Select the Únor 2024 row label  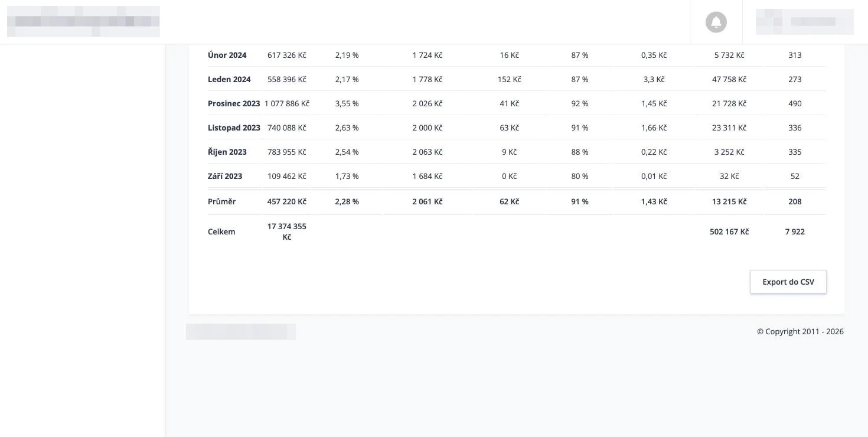click(227, 55)
